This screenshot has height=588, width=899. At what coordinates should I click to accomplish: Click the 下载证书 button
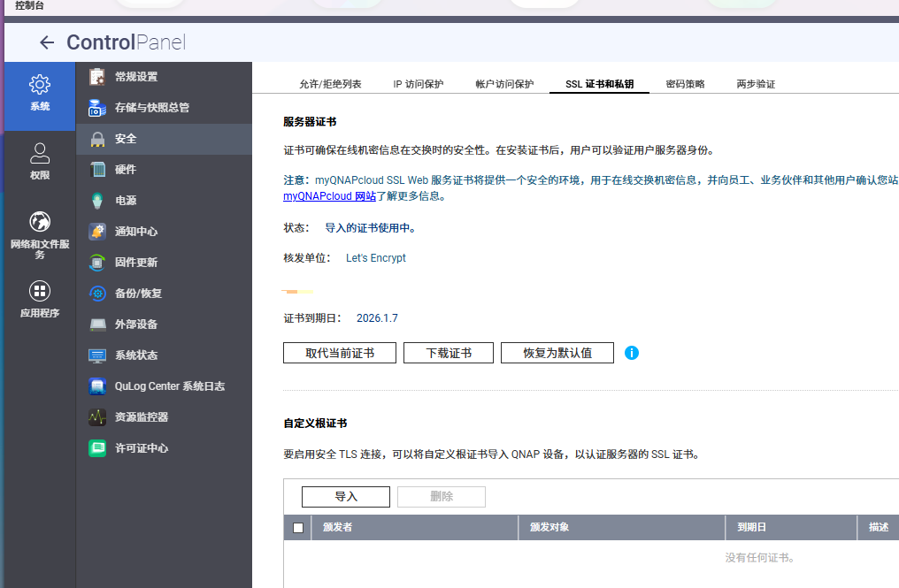tap(449, 353)
